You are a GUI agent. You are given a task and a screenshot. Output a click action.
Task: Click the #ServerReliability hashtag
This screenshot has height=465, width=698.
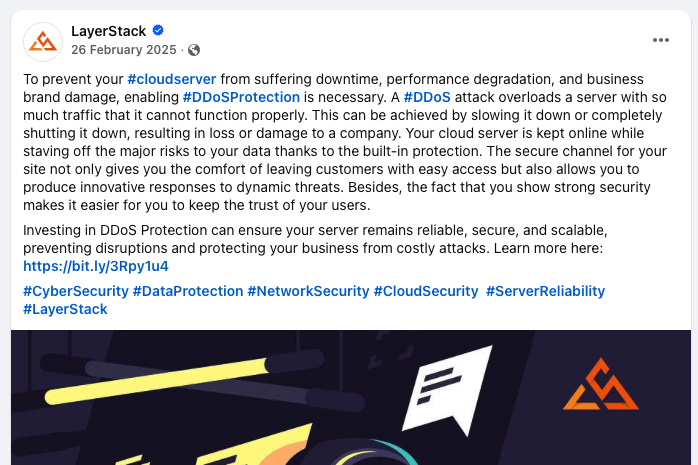(545, 291)
